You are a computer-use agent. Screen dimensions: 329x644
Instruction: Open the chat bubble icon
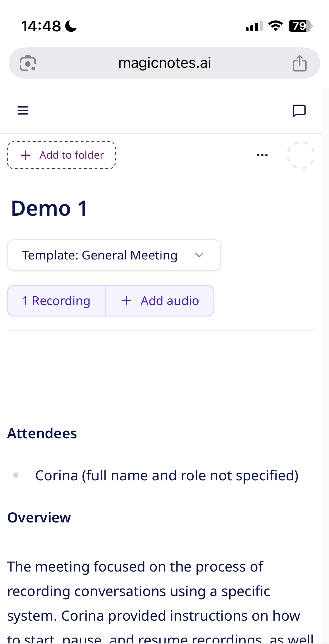pyautogui.click(x=299, y=111)
